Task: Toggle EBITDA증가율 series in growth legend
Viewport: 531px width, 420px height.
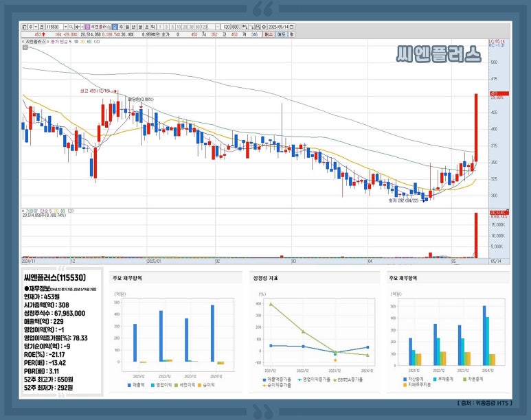Action: [348, 380]
